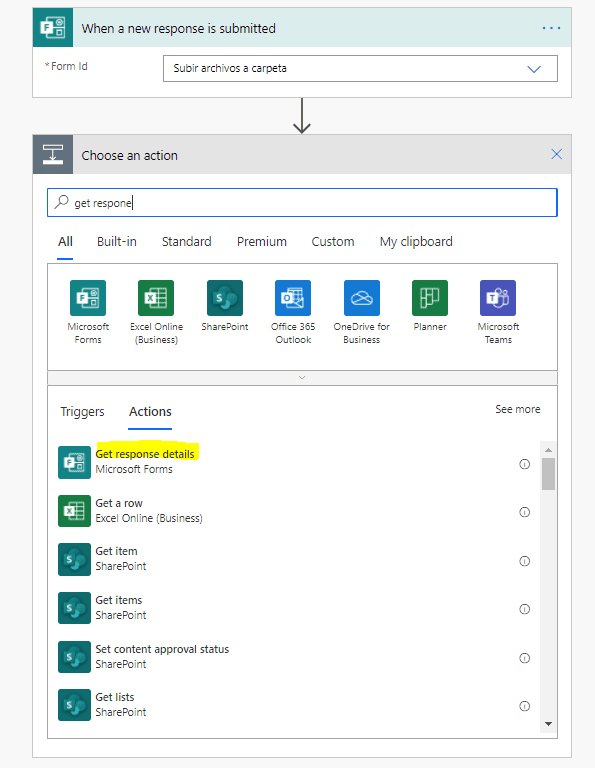Select the Actions tab
Image resolution: width=595 pixels, height=768 pixels.
[x=150, y=411]
